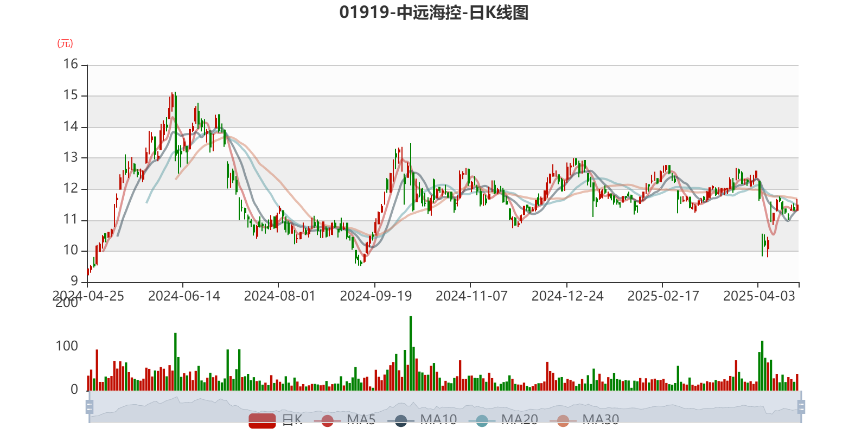Toggle the 日K candlestick series legend
868x434 pixels.
tap(276, 420)
